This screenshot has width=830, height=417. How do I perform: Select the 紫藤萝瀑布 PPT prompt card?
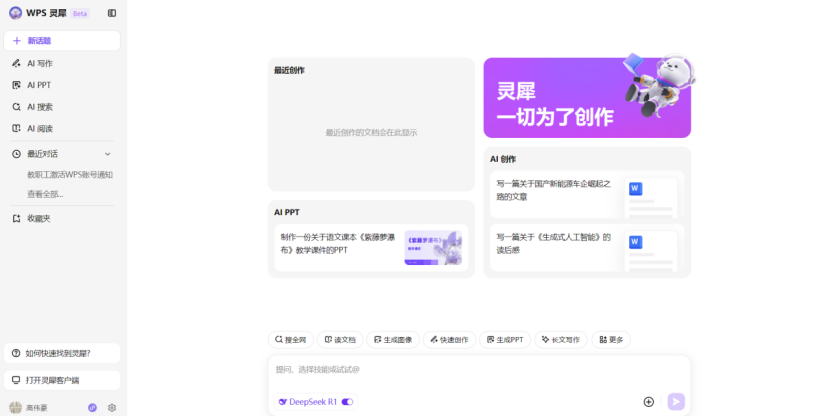371,248
